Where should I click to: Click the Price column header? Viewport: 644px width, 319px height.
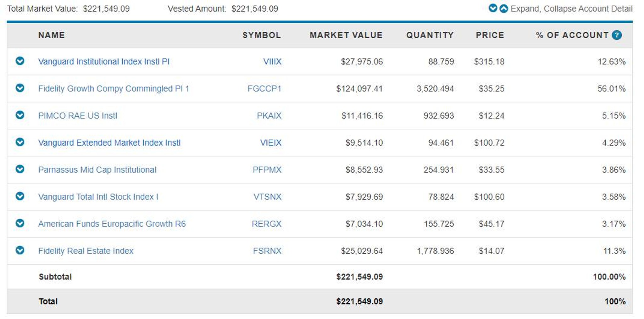490,35
